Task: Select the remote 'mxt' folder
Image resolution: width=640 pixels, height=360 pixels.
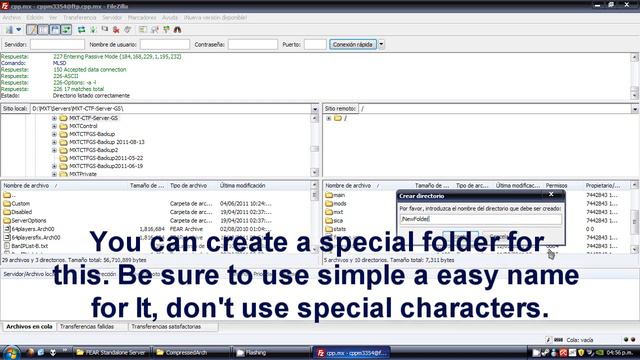Action: 338,212
